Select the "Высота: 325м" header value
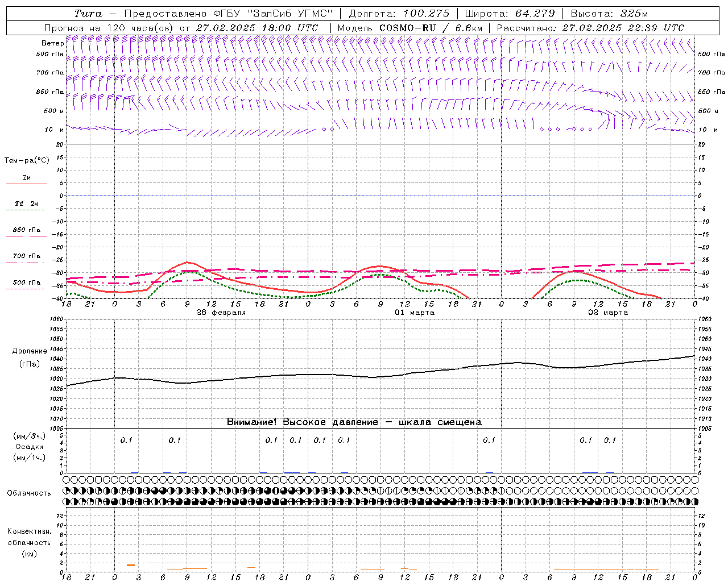The image size is (728, 582). point(609,14)
